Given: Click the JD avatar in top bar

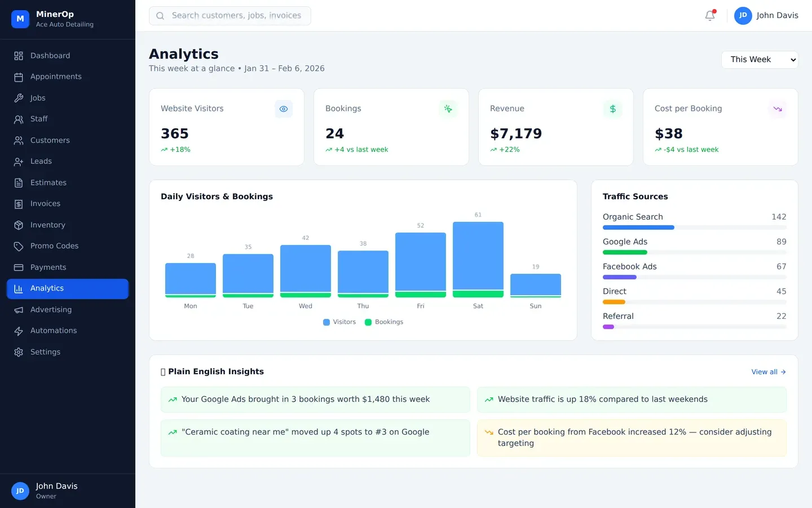Looking at the screenshot, I should point(743,16).
